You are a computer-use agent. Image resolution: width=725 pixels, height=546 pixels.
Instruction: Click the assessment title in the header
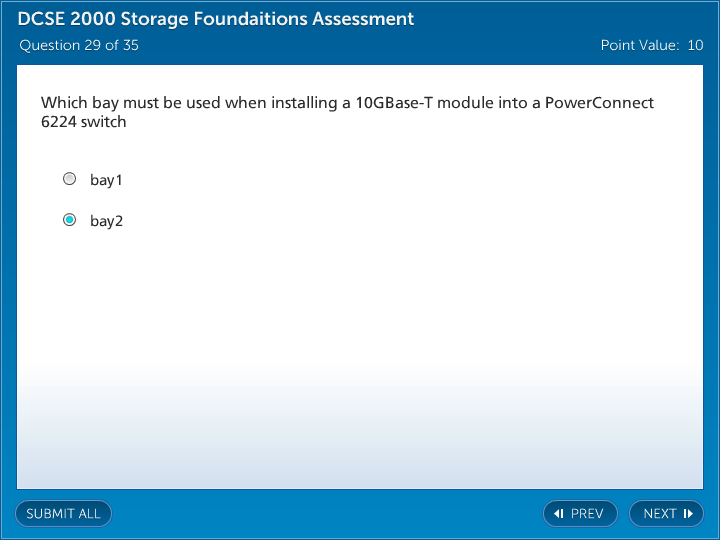[215, 19]
